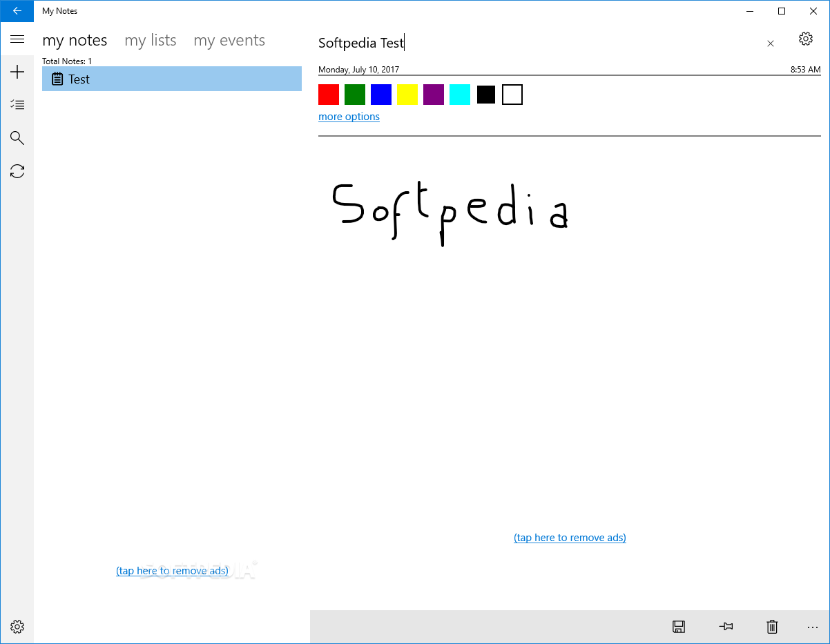This screenshot has height=644, width=830.
Task: Select the Test note in list
Action: [172, 79]
